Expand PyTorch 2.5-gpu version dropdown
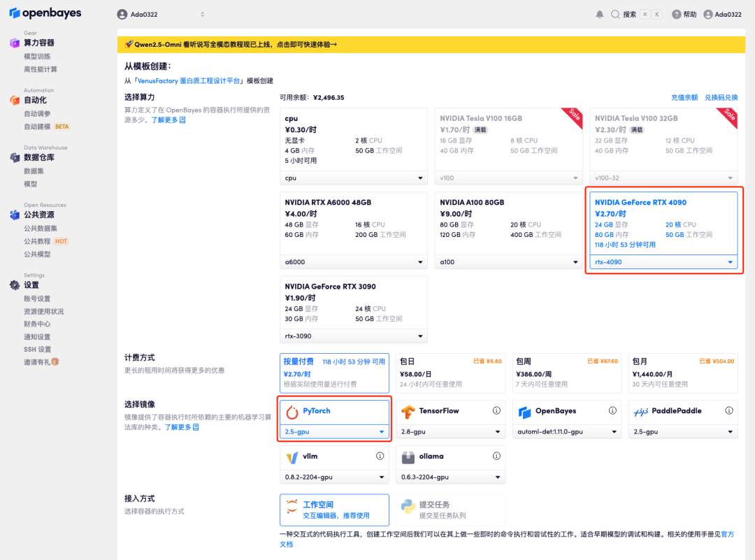755x560 pixels. click(x=334, y=432)
